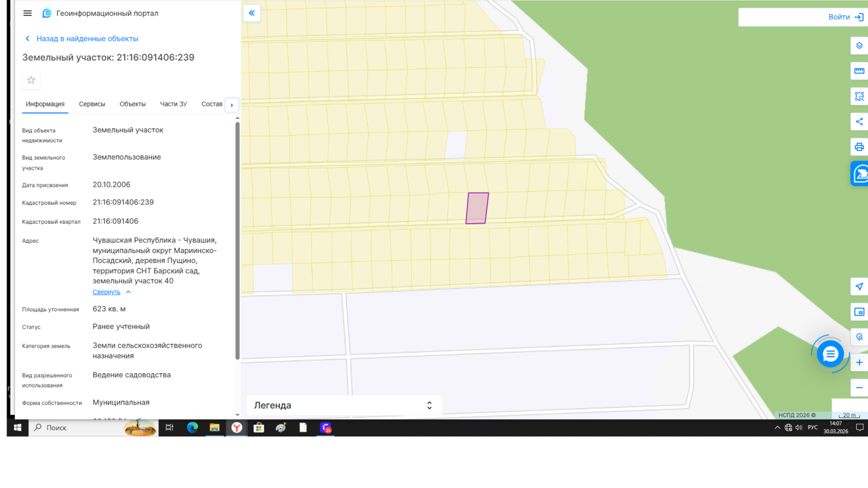Image resolution: width=868 pixels, height=488 pixels.
Task: Add parcel to favorites with star
Action: point(31,80)
